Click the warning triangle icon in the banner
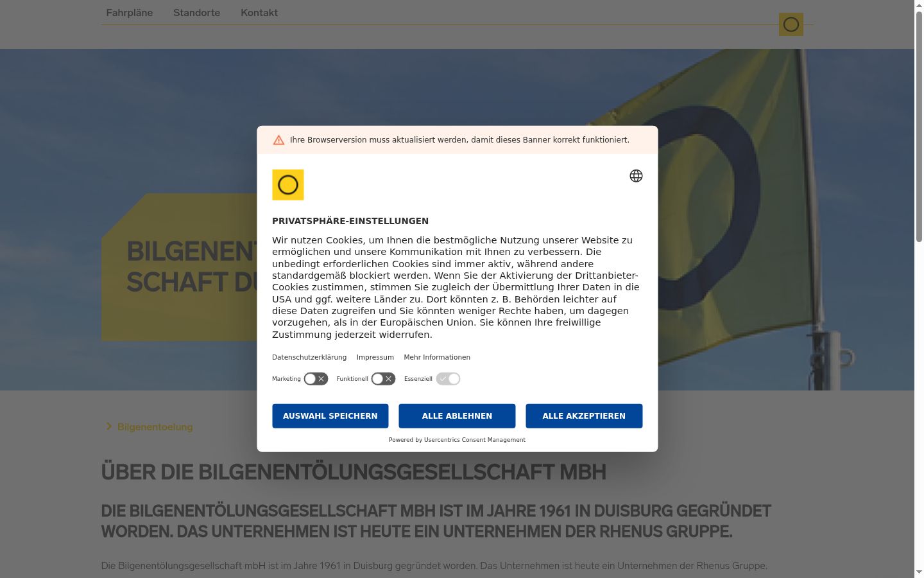Image resolution: width=924 pixels, height=578 pixels. point(278,140)
